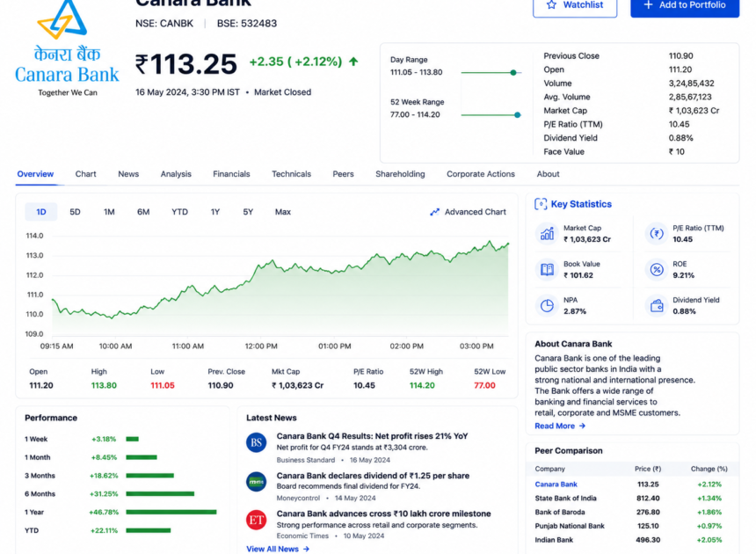Select the 1Y chart range
This screenshot has height=554, width=756.
tap(215, 212)
